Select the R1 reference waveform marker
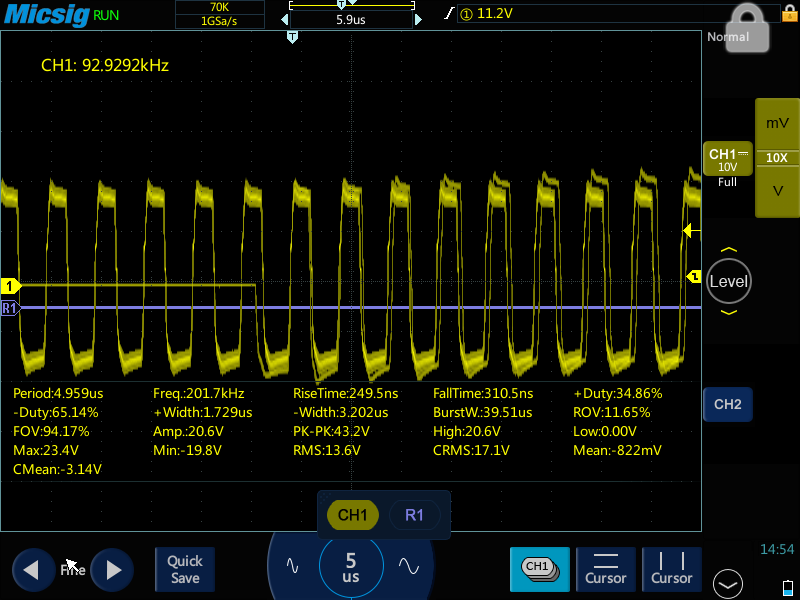 [10, 308]
